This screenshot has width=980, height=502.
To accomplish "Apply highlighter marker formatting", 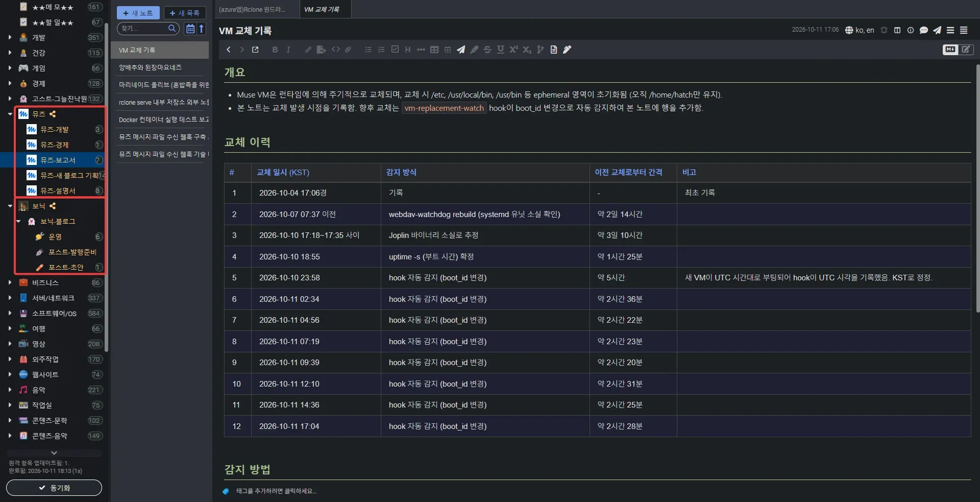I will click(474, 50).
